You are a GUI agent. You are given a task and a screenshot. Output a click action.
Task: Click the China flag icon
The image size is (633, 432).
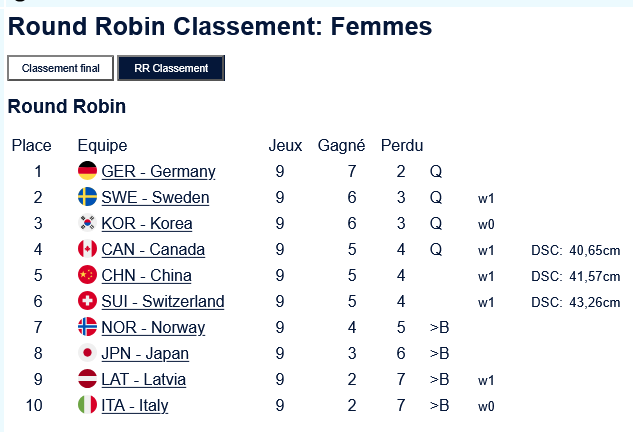pyautogui.click(x=87, y=275)
